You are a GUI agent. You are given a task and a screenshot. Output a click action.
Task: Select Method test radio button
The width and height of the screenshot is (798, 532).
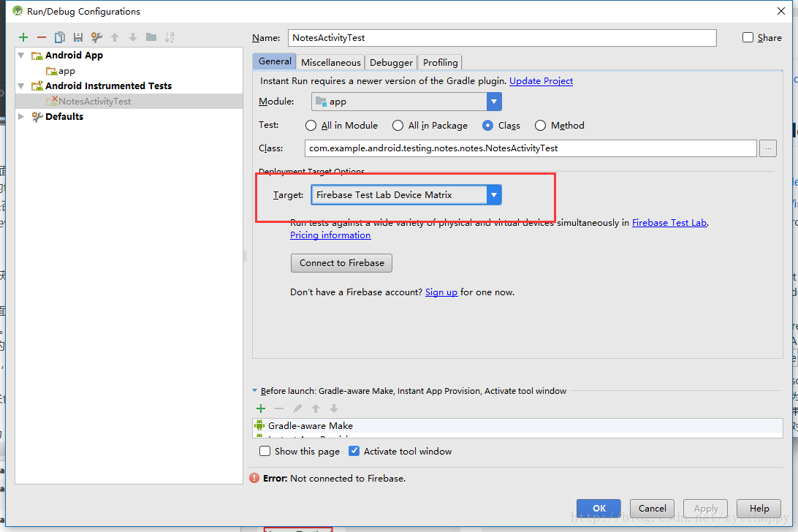pyautogui.click(x=540, y=125)
